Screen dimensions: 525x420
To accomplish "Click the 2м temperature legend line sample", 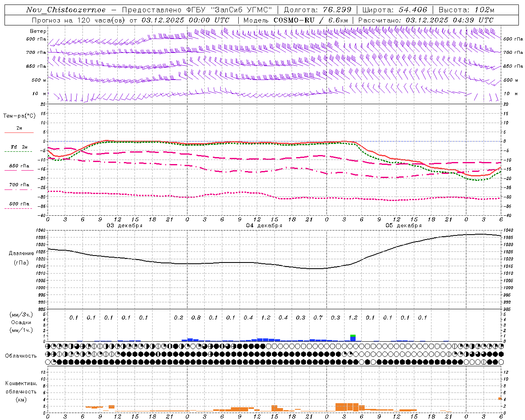I will click(19, 132).
